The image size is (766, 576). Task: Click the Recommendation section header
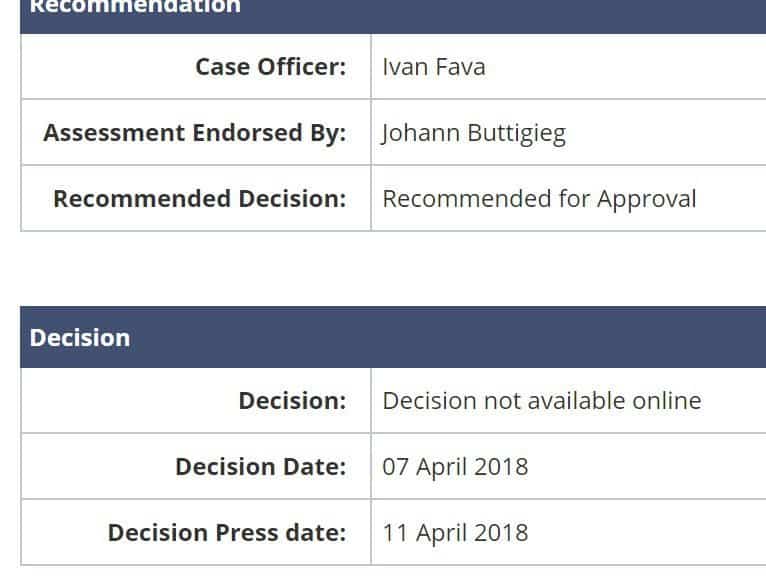coord(135,8)
